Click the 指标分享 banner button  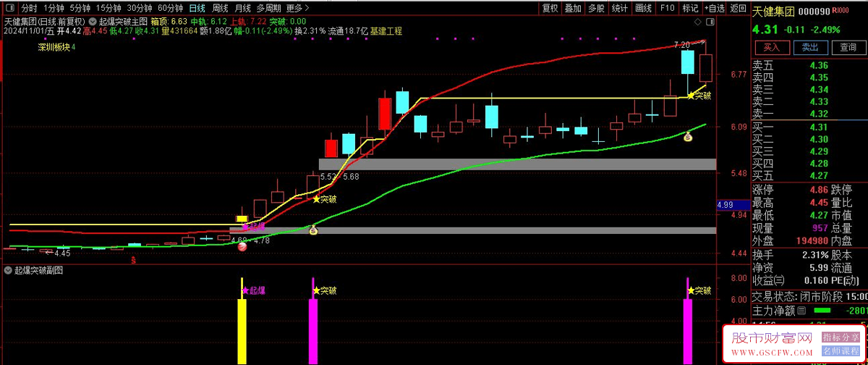point(841,337)
